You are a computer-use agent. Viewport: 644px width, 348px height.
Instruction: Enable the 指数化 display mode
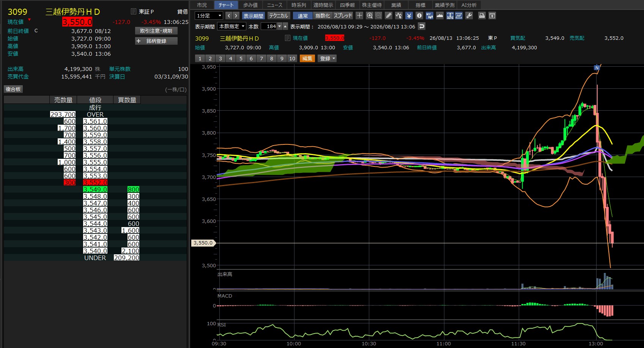pos(323,16)
